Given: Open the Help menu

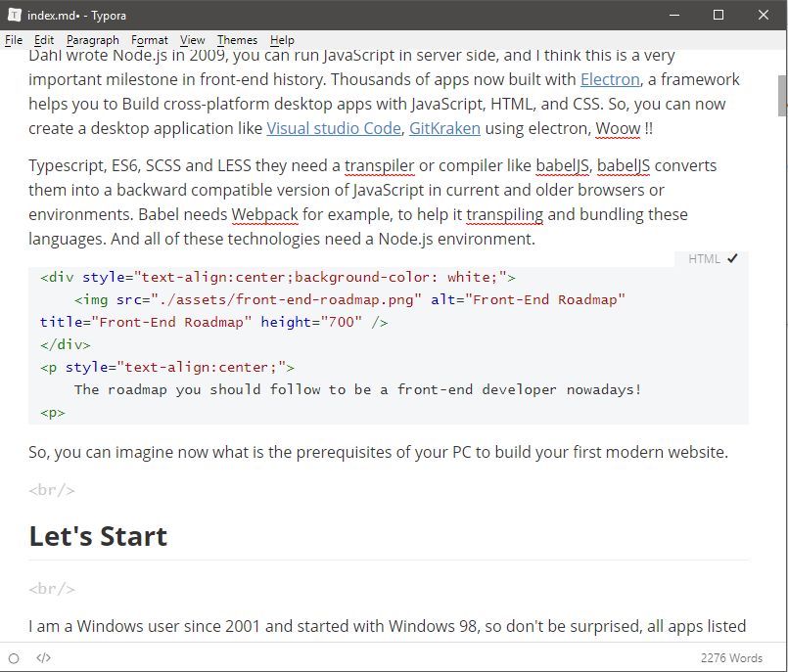Looking at the screenshot, I should point(282,40).
